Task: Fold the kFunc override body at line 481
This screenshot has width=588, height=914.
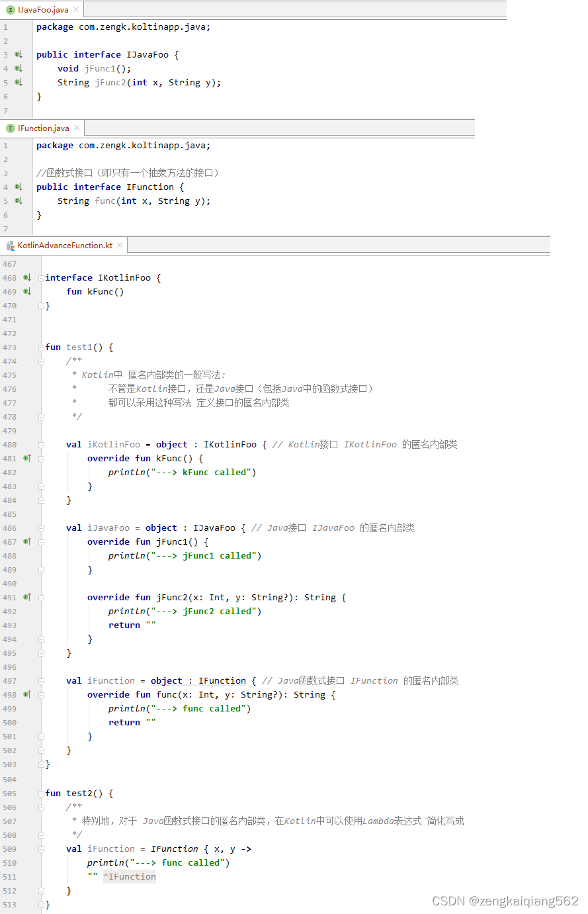Action: [x=41, y=459]
